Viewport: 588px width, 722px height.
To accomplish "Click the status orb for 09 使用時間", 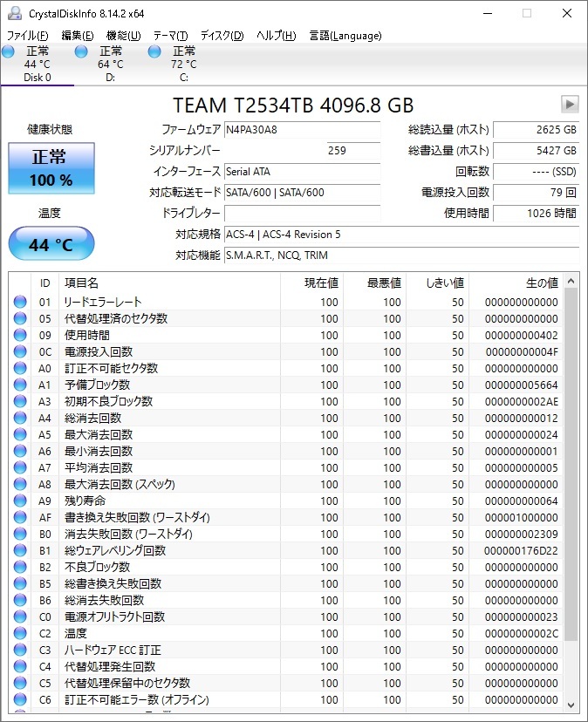I will pos(20,335).
